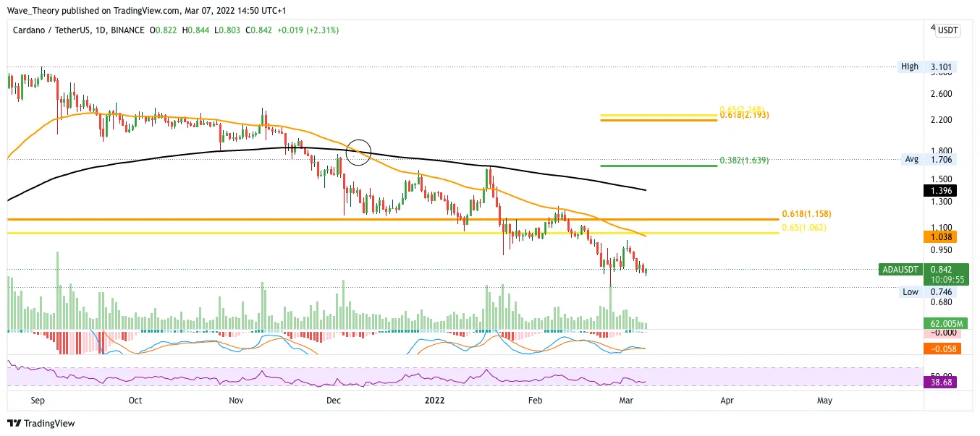
Task: Click the 0.382(1.639) Fibonacci level label
Action: (744, 161)
